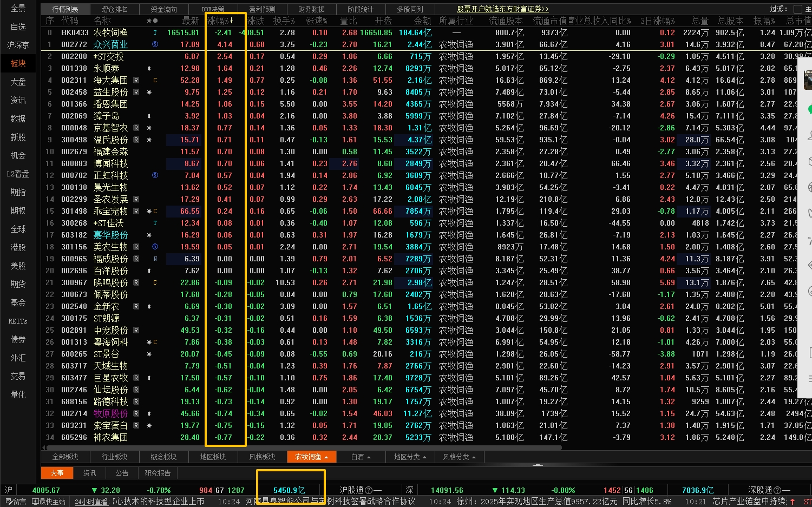The width and height of the screenshot is (812, 507).
Task: Click the diamond icon beside 永顺泰
Action: pos(149,68)
